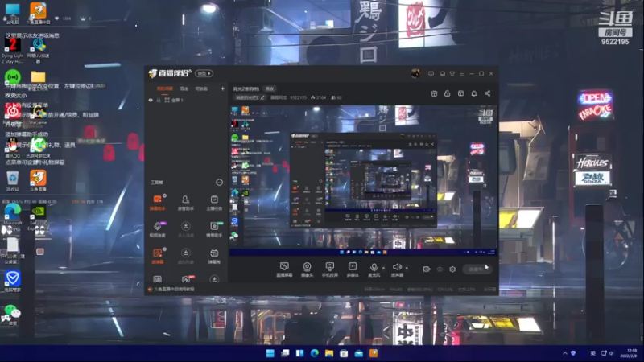Click the mode switch pill beside the logo
Image resolution: width=644 pixels, height=362 pixels.
(x=204, y=73)
